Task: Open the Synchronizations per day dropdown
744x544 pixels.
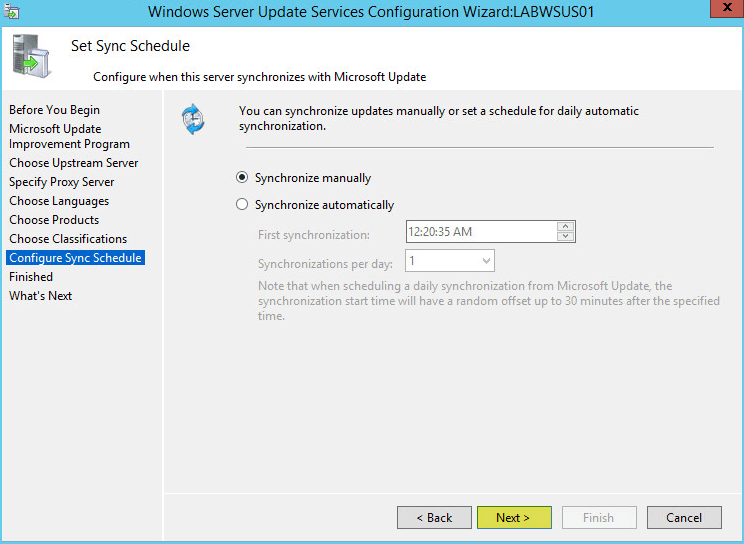Action: [450, 261]
